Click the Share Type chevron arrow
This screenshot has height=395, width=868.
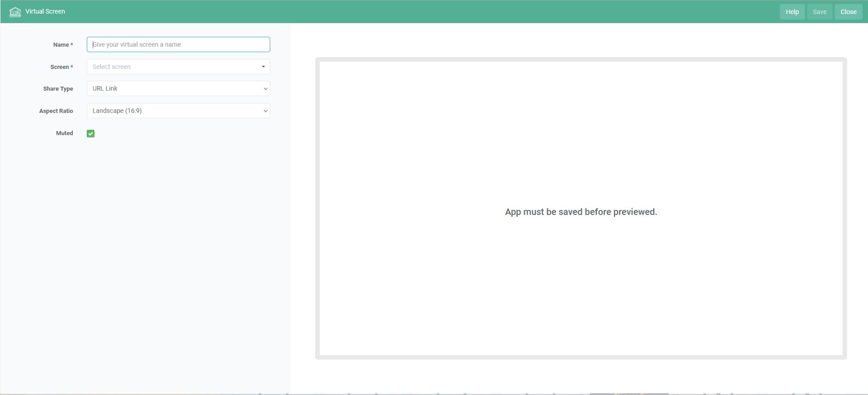pyautogui.click(x=265, y=89)
